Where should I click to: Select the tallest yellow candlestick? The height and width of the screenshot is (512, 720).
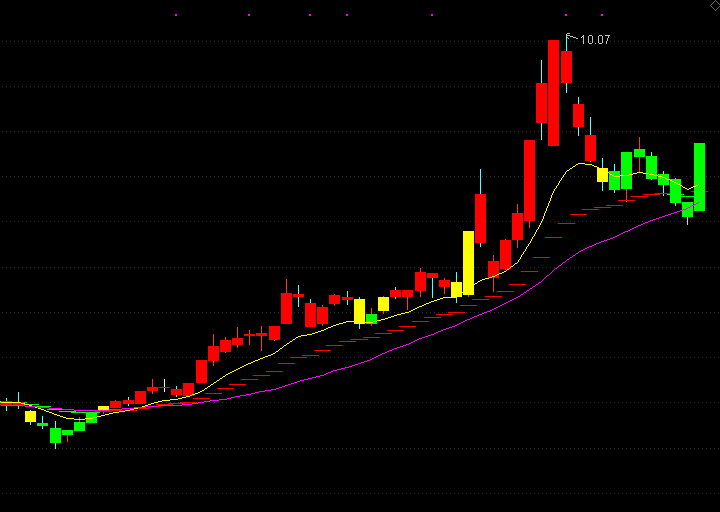point(468,263)
